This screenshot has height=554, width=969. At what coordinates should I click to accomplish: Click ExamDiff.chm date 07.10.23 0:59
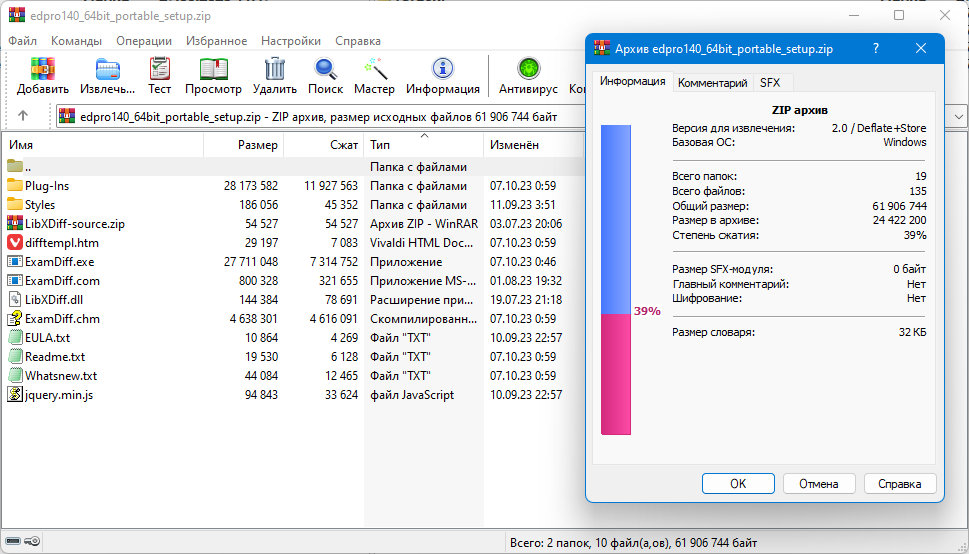[523, 318]
